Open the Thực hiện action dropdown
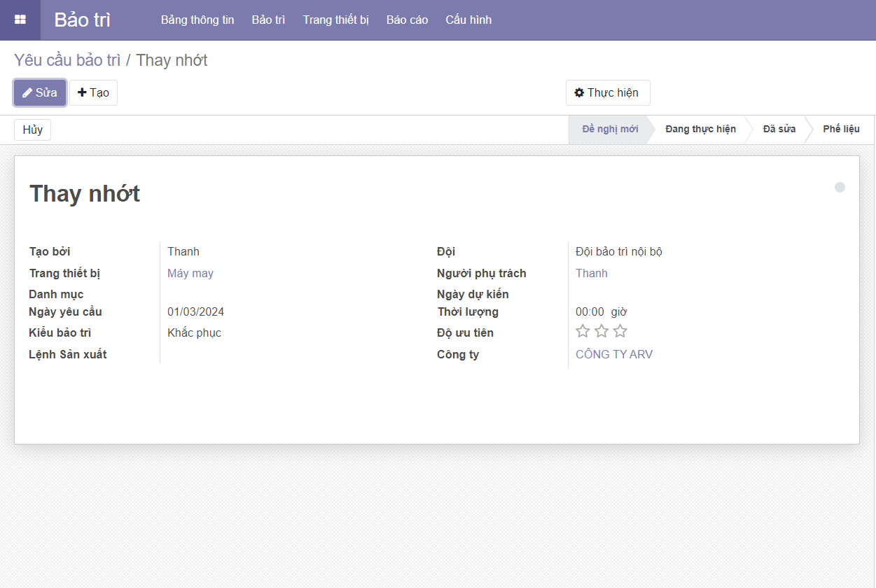The image size is (876, 588). (607, 92)
